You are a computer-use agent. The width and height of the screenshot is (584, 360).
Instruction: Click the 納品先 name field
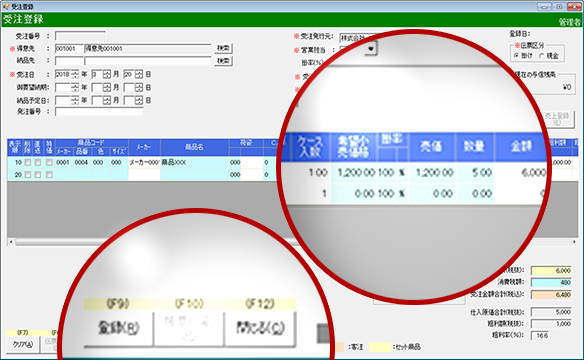[x=147, y=61]
